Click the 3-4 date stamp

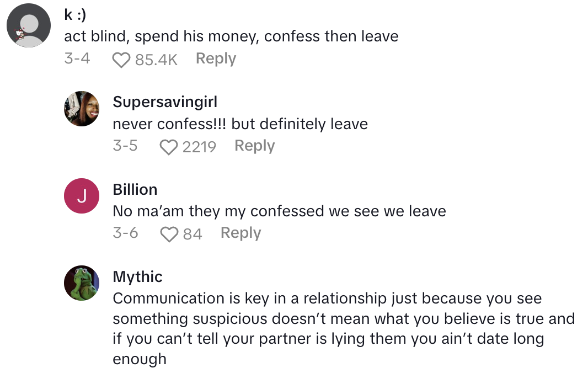(x=77, y=58)
